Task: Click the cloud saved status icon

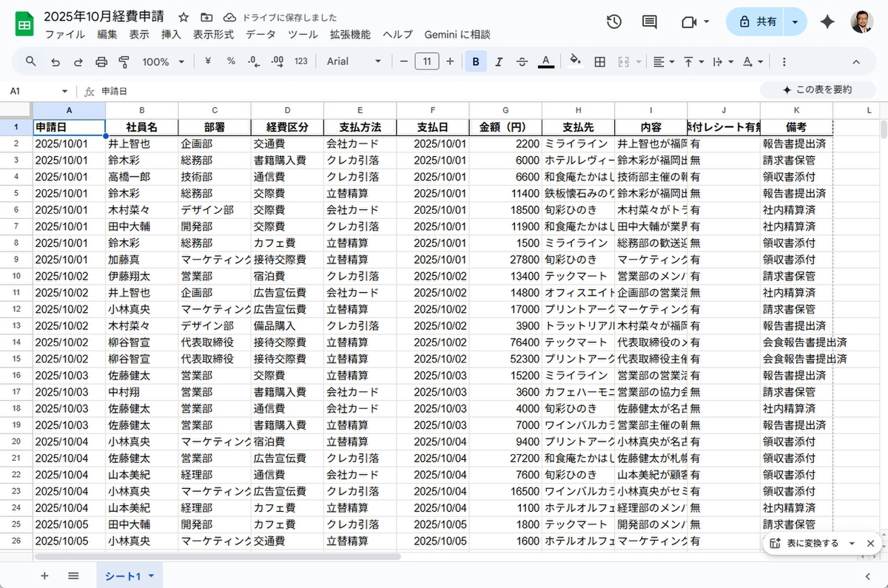Action: [x=229, y=17]
